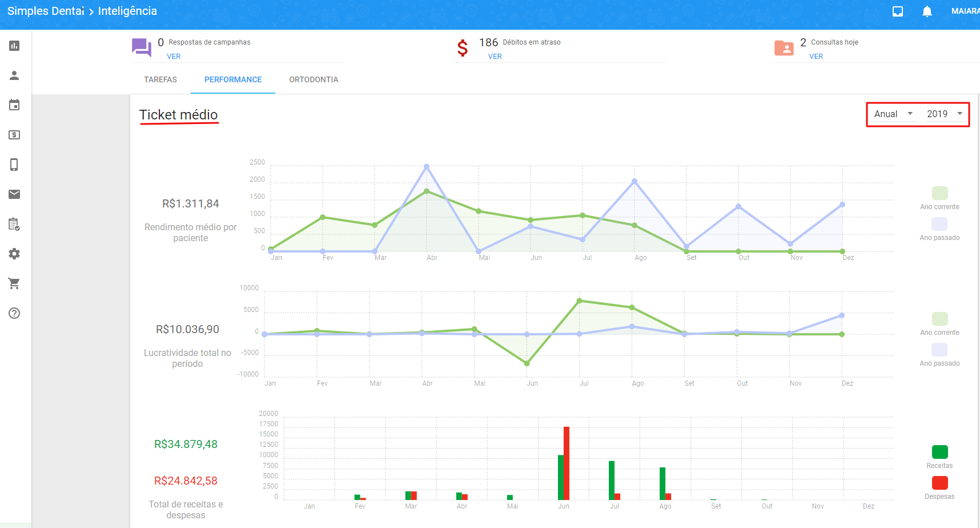The width and height of the screenshot is (980, 528).
Task: Open the notifications bell icon
Action: click(927, 11)
